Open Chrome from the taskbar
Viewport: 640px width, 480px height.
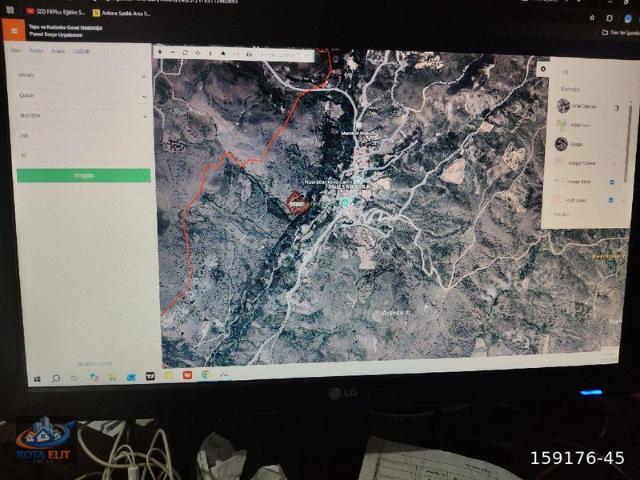click(205, 374)
